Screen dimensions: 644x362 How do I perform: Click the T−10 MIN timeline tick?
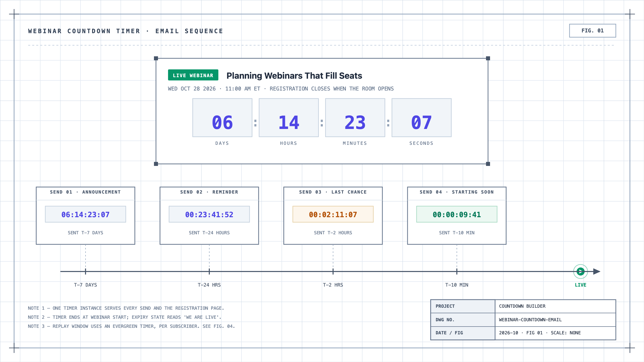pyautogui.click(x=457, y=271)
